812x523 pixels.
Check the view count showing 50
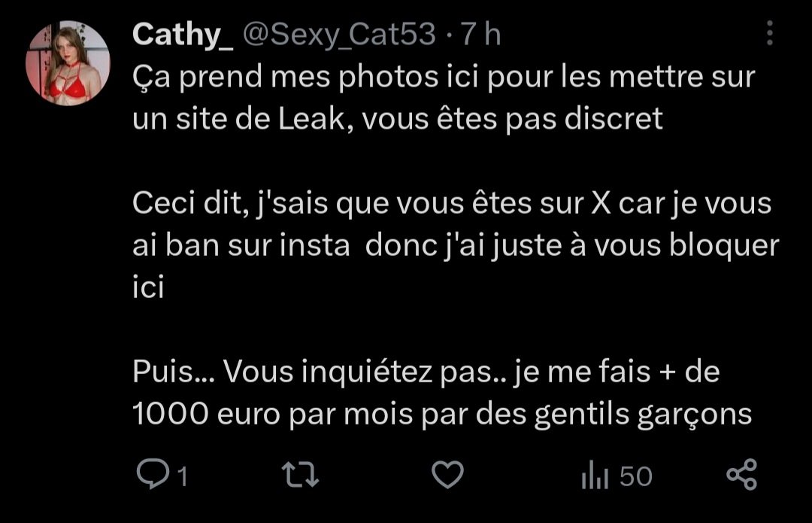(636, 476)
